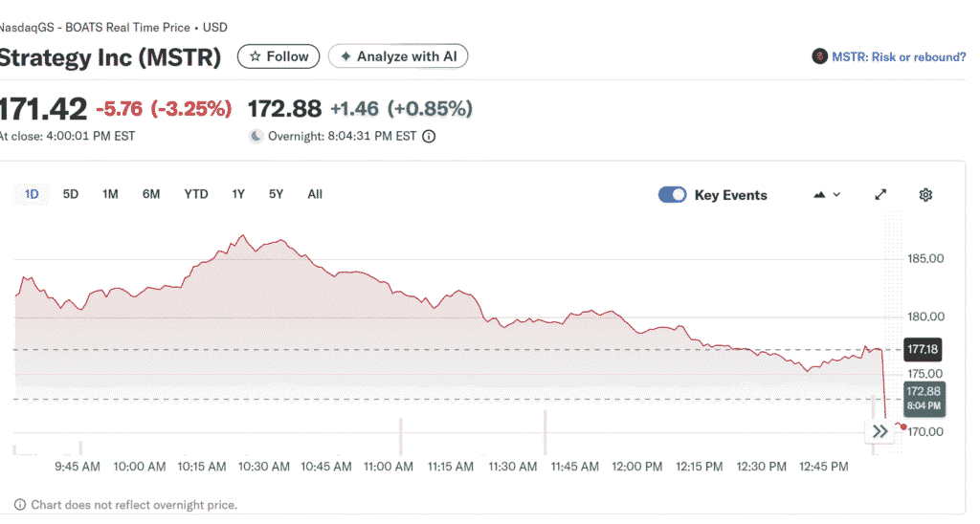Click the sparkle icon in Analyze with AI
This screenshot has width=980, height=524.
[x=345, y=57]
